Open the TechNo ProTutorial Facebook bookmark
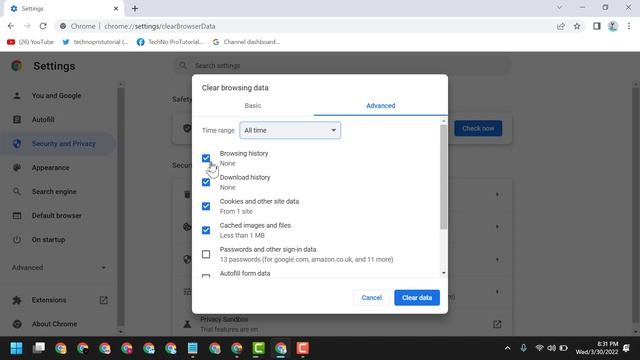 pyautogui.click(x=170, y=42)
